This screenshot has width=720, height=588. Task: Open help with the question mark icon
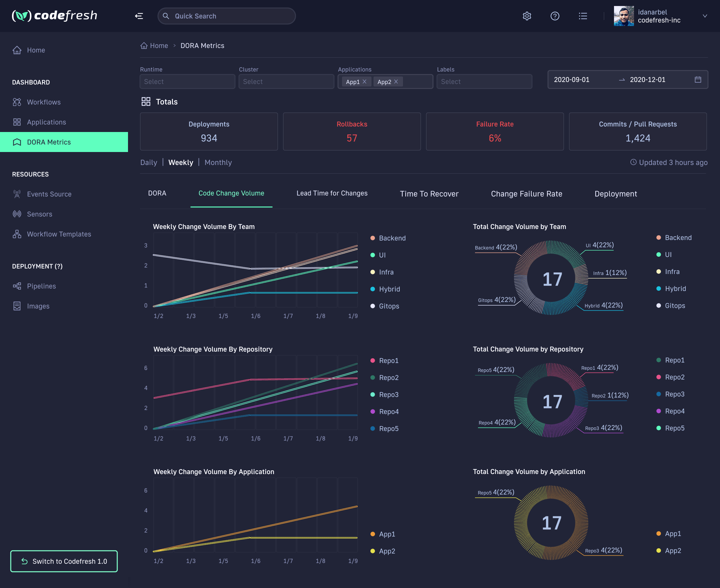(555, 16)
